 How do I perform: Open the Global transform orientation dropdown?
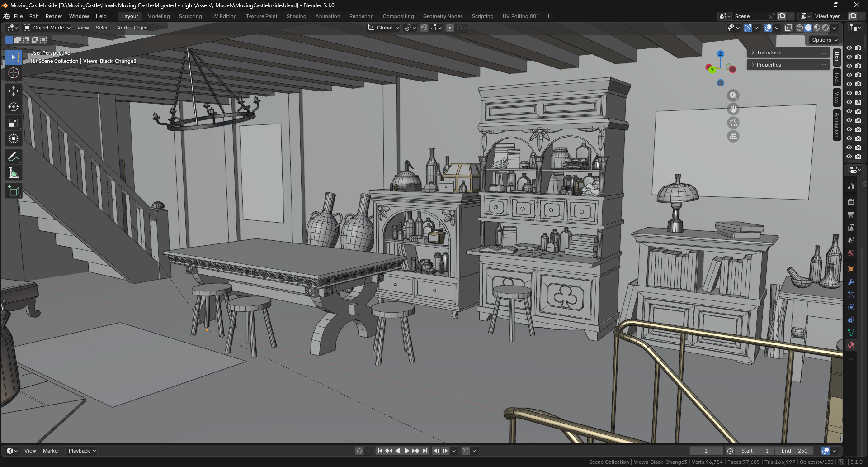tap(383, 28)
